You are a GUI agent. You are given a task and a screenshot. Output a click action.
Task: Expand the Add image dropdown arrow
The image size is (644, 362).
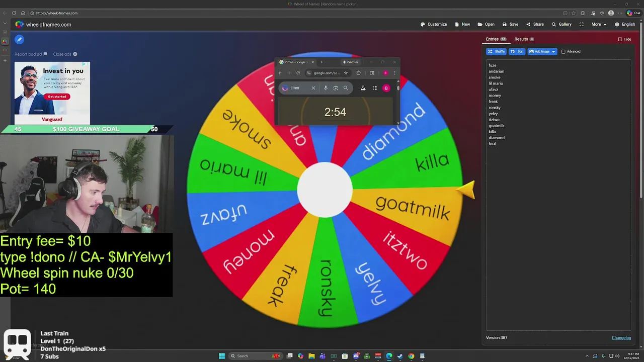tap(553, 51)
